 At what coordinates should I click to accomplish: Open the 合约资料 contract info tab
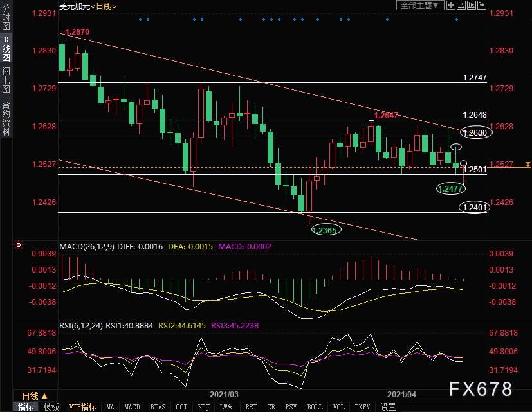[x=6, y=118]
